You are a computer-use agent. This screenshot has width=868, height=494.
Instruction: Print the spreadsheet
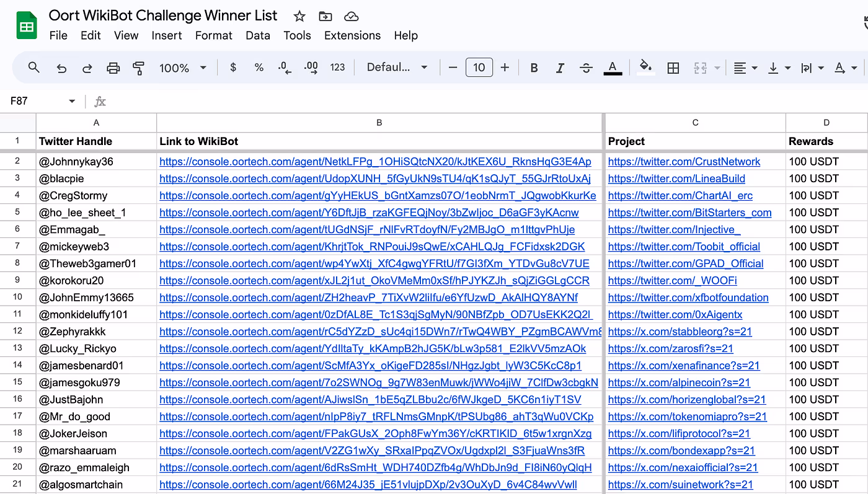coord(113,68)
